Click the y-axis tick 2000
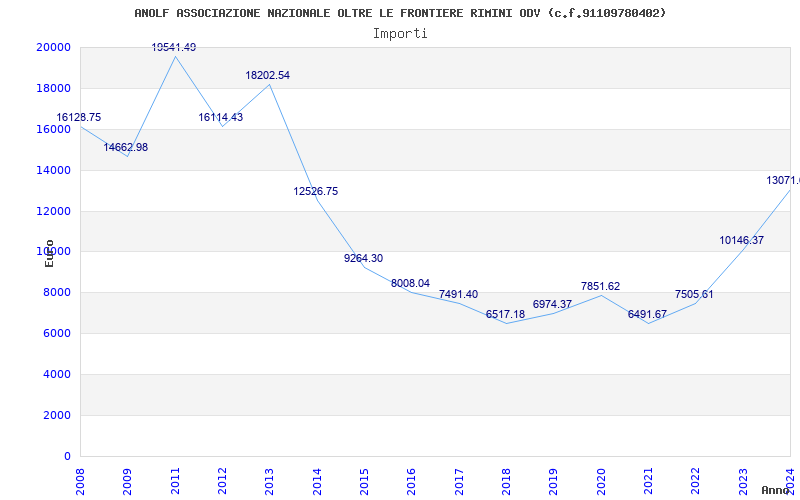The width and height of the screenshot is (800, 500). pyautogui.click(x=56, y=415)
